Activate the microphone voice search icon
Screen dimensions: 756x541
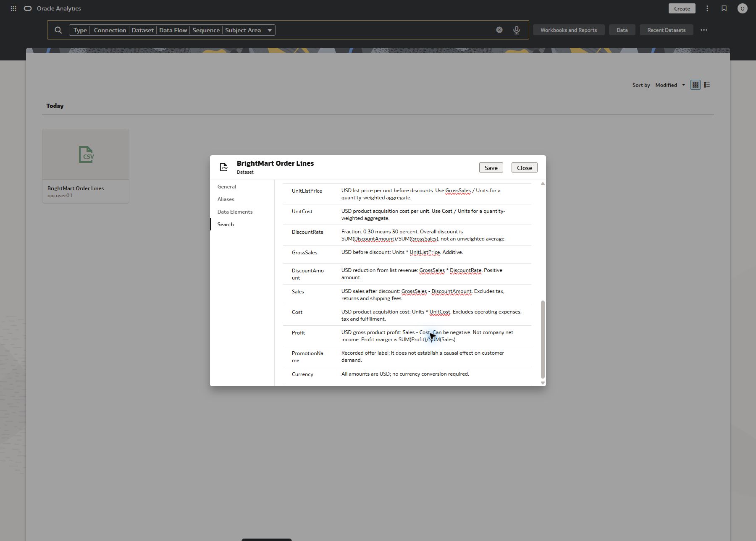pyautogui.click(x=517, y=30)
